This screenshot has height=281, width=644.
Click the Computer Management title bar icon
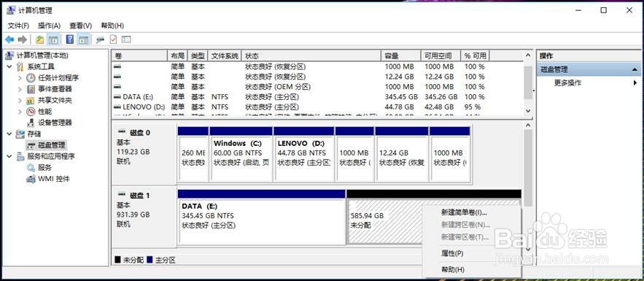(11, 10)
